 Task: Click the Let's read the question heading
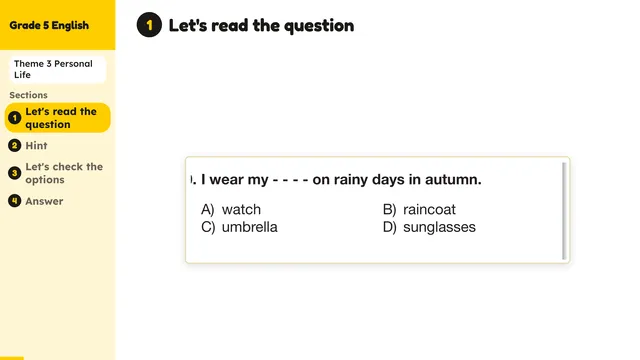click(x=261, y=25)
